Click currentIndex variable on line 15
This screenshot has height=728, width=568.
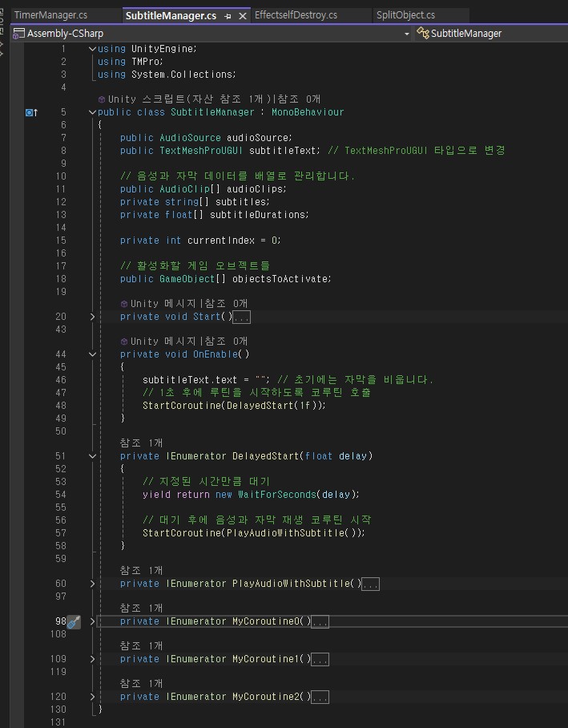click(x=221, y=240)
